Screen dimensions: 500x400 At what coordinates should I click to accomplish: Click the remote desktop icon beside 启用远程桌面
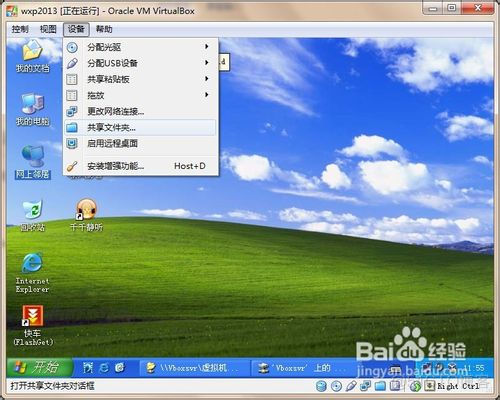(x=72, y=143)
